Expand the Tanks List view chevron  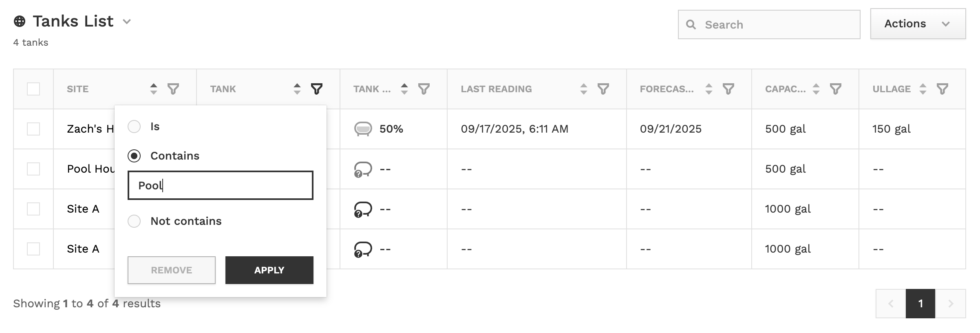[127, 22]
